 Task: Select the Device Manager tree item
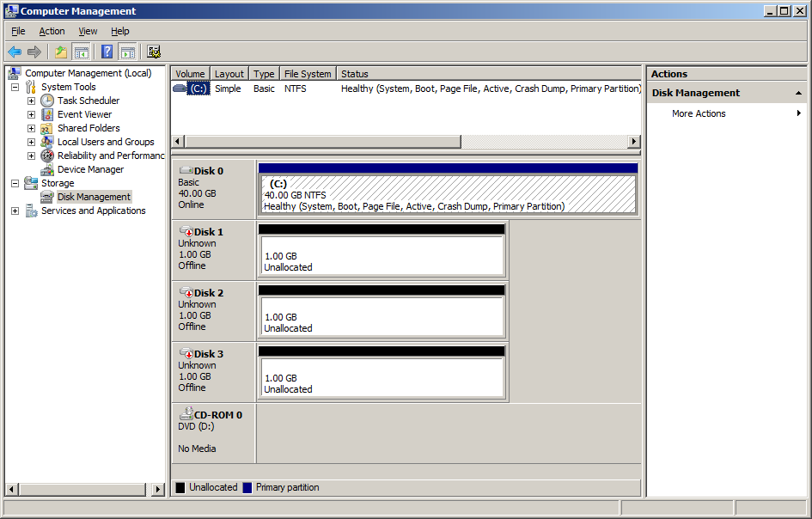tap(90, 169)
